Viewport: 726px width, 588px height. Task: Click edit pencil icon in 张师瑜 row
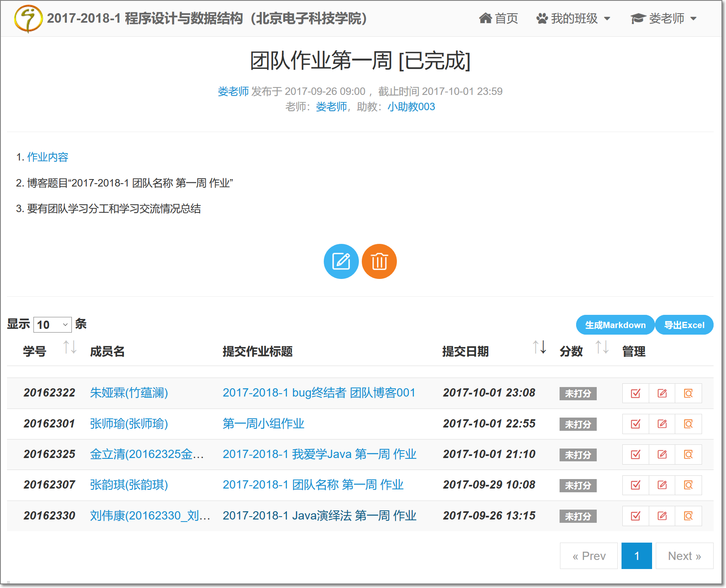662,424
